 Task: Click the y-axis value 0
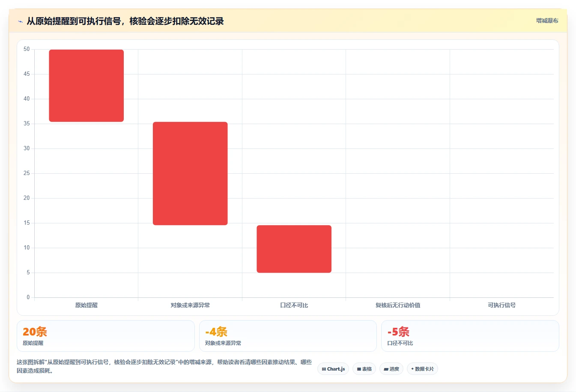point(28,297)
